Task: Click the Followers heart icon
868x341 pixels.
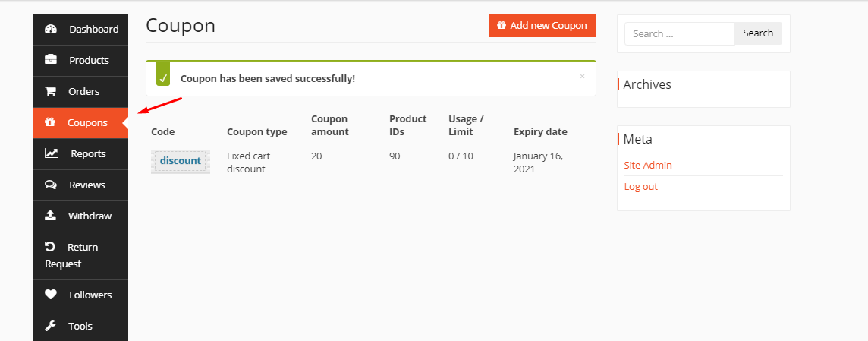Action: pos(51,295)
